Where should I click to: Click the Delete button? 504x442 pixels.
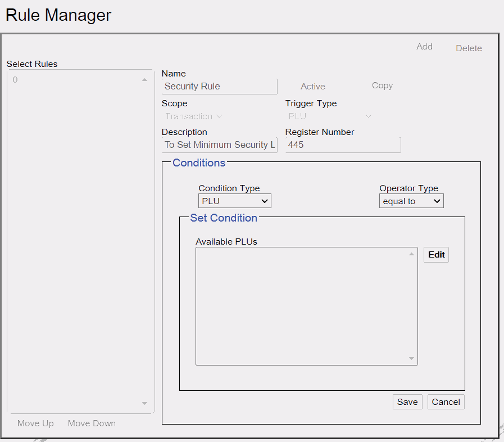pos(469,48)
